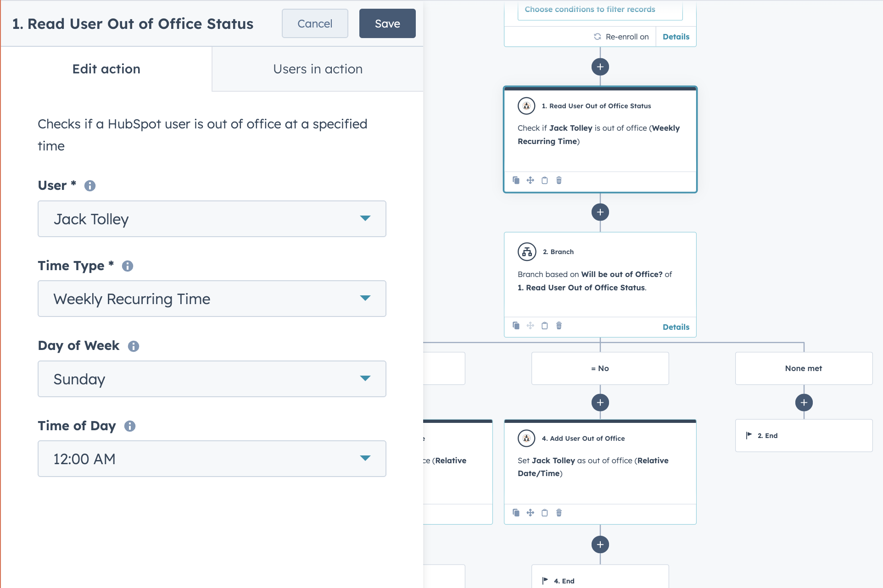Open the User dropdown showing Jack Tolley
883x588 pixels.
(x=212, y=219)
